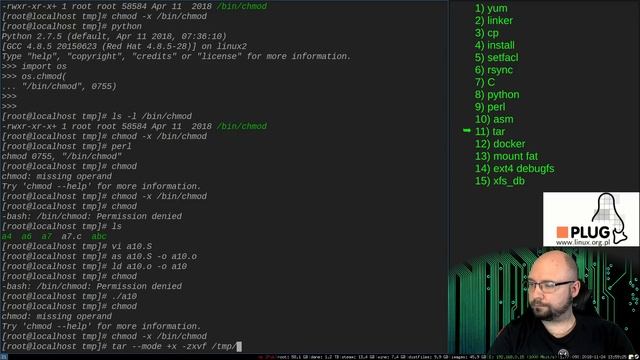Click the file 'a7.c' in ls output

tap(71, 236)
